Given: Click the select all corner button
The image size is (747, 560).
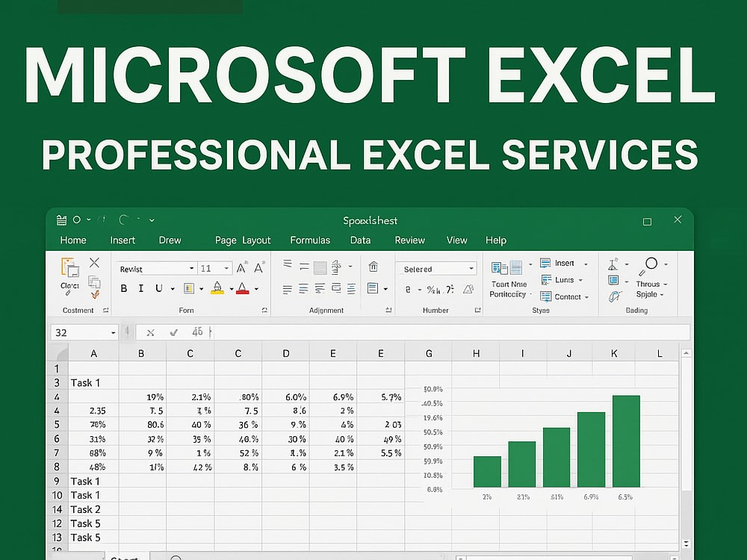Looking at the screenshot, I should pos(58,353).
